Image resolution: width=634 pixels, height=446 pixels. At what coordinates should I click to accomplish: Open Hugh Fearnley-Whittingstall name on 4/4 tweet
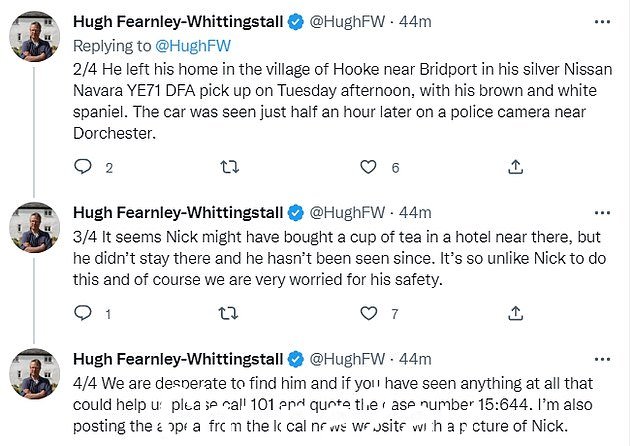(x=178, y=359)
